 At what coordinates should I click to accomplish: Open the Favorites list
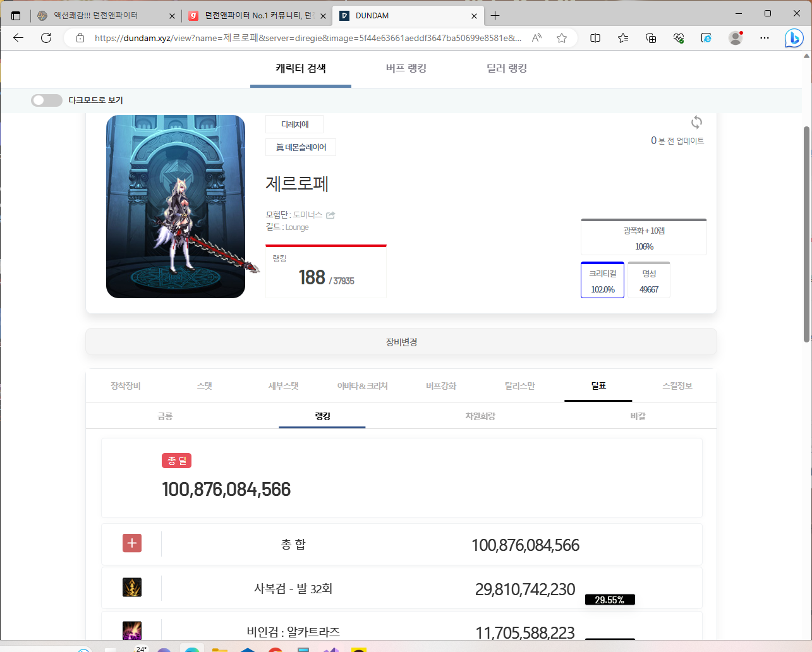pyautogui.click(x=623, y=38)
